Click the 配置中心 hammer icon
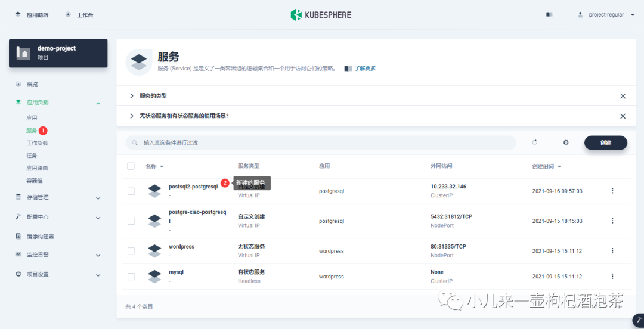 point(18,217)
